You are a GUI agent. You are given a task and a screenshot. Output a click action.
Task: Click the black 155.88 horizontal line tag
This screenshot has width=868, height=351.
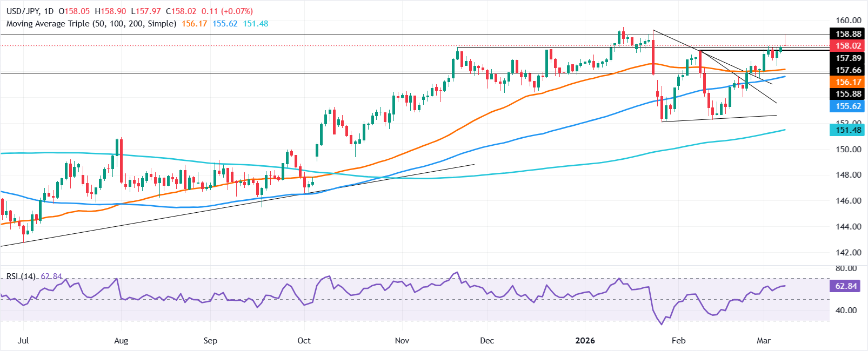pyautogui.click(x=848, y=94)
